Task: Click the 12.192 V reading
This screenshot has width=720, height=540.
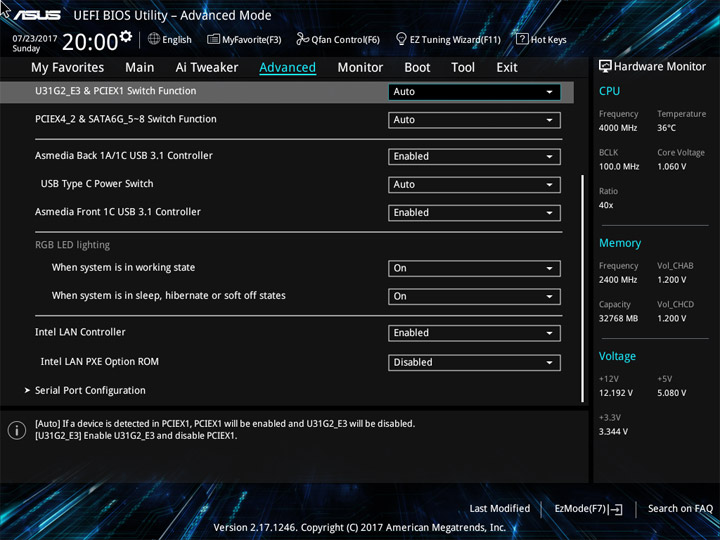Action: point(616,393)
